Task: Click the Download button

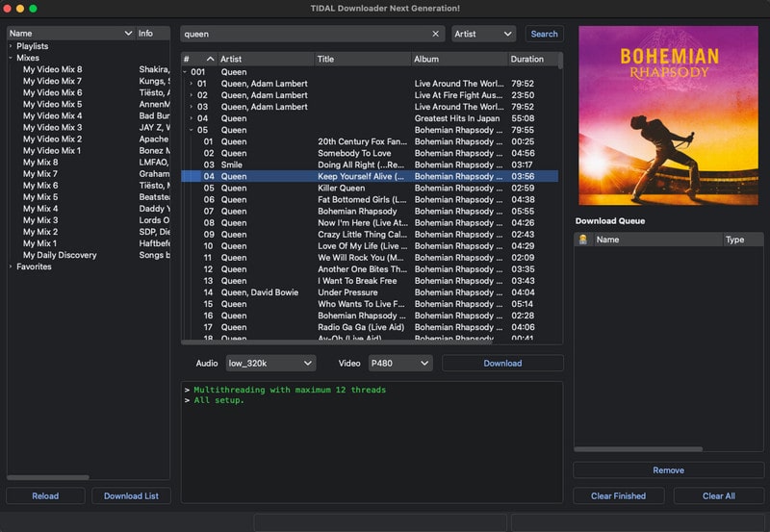Action: pyautogui.click(x=502, y=363)
